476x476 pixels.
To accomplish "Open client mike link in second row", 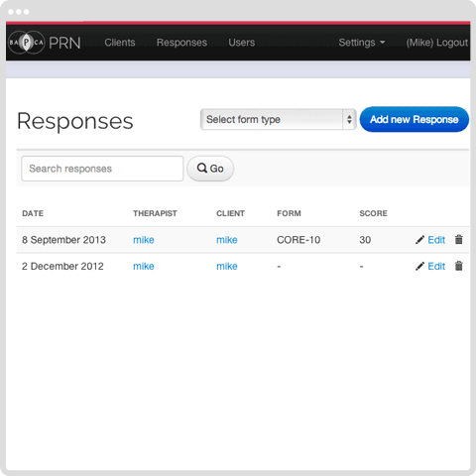I will pyautogui.click(x=227, y=266).
